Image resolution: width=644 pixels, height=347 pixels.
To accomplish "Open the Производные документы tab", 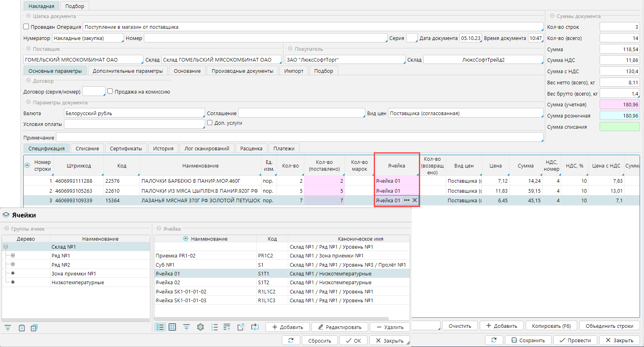I will click(x=243, y=71).
